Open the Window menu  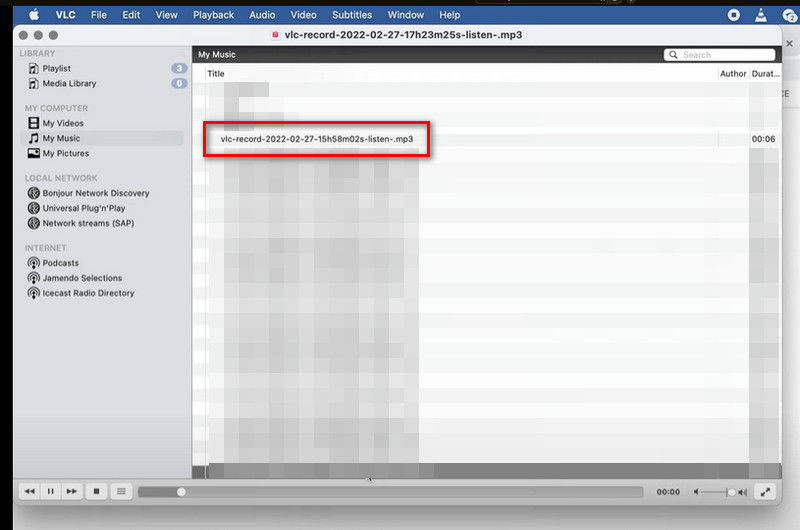pyautogui.click(x=406, y=15)
